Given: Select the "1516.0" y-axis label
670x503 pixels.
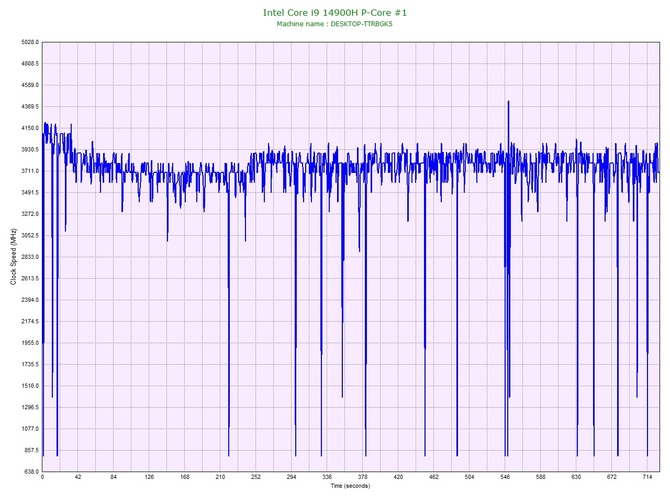Looking at the screenshot, I should point(30,386).
